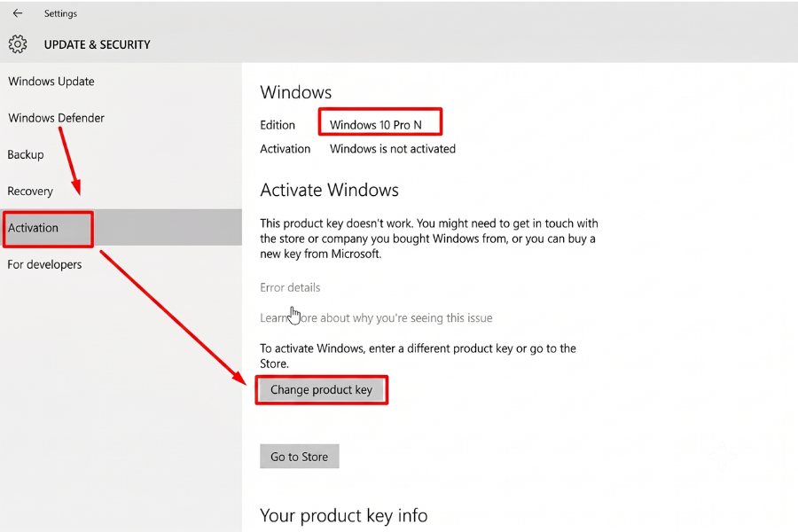Click the Go to Store button
The image size is (798, 532).
click(300, 457)
